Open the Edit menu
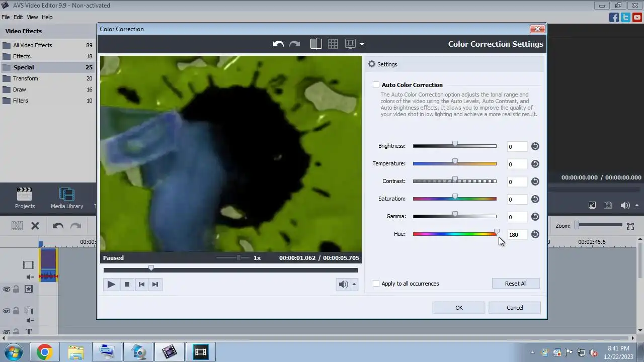 coord(18,17)
